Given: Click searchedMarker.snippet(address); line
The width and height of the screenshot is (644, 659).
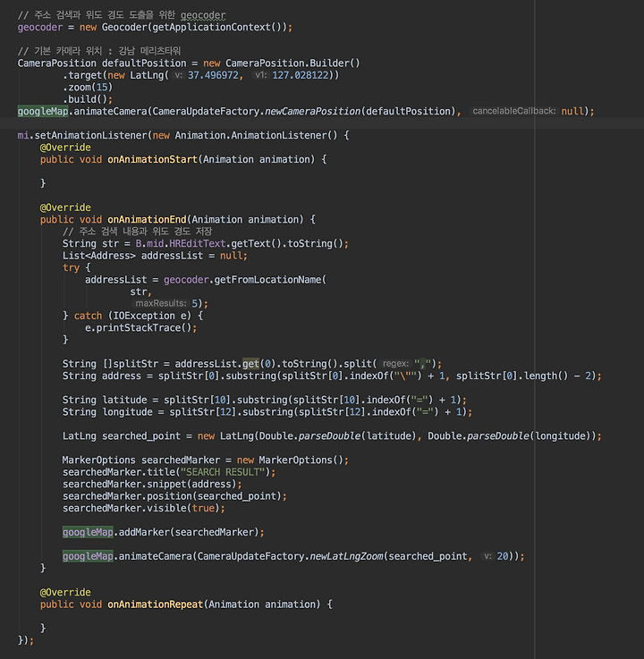Looking at the screenshot, I should 152,485.
